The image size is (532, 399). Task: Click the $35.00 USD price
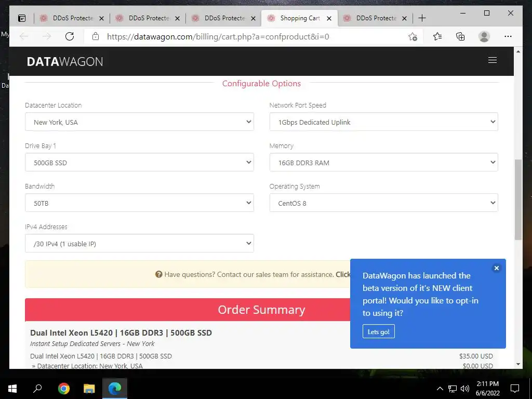click(x=476, y=356)
